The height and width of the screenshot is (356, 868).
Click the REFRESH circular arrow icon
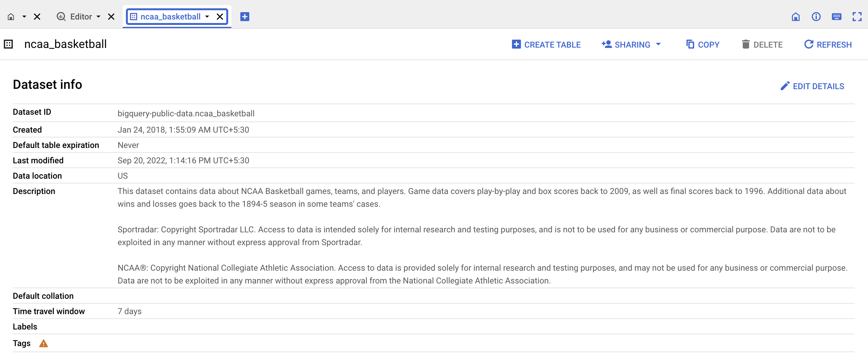(x=809, y=44)
